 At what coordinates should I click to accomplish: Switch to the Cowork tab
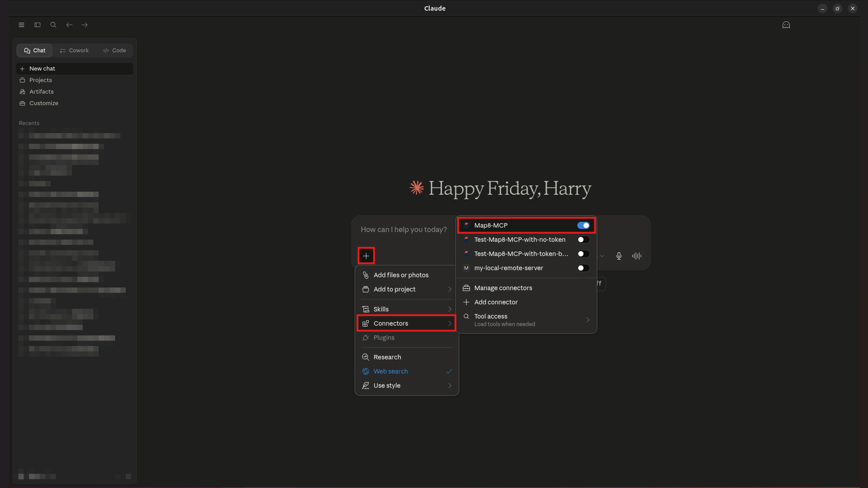tap(74, 51)
